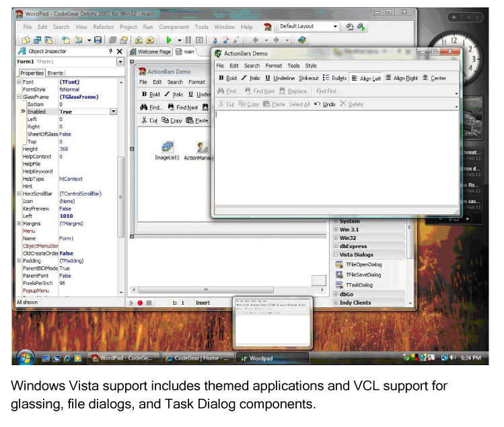Open the Default Layout dropdown

tap(335, 26)
